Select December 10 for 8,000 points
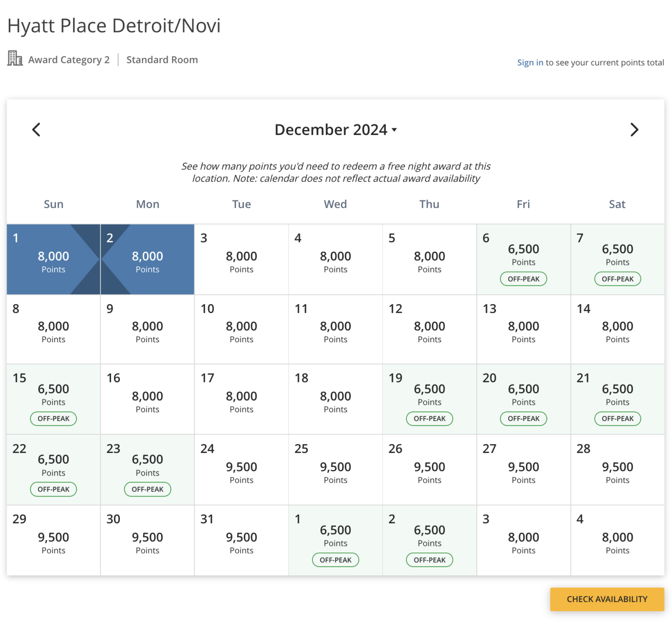The width and height of the screenshot is (672, 626). click(241, 330)
